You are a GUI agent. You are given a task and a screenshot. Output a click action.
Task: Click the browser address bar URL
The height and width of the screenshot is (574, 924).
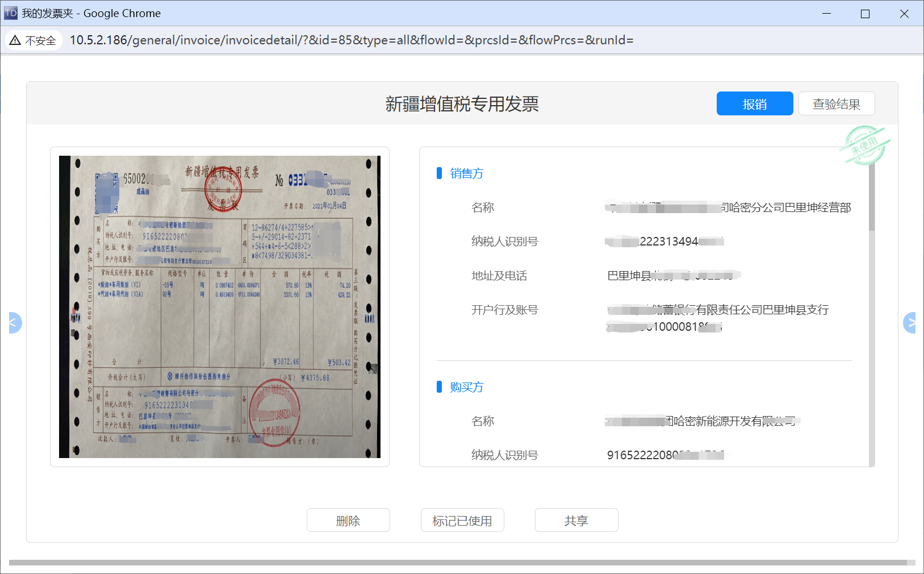(351, 40)
